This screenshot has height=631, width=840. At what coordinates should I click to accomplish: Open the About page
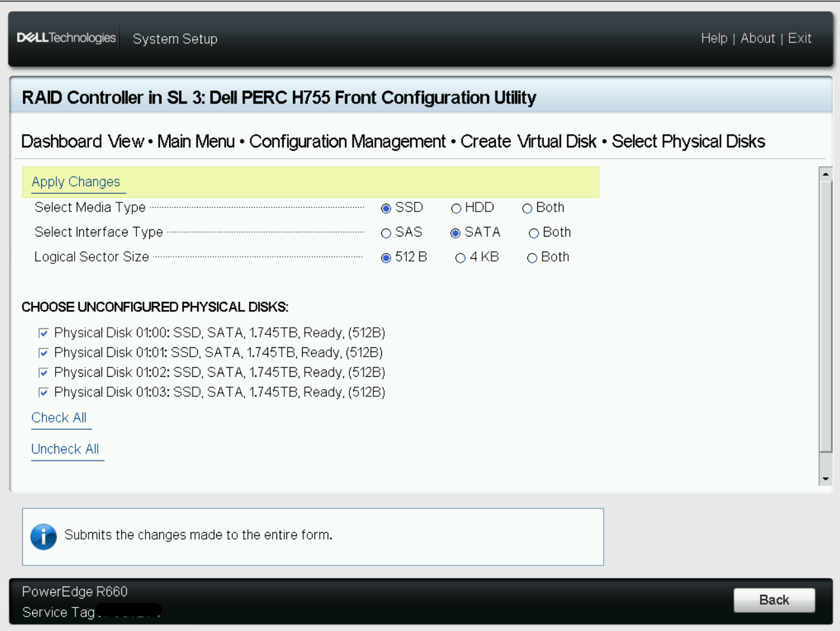[x=758, y=38]
